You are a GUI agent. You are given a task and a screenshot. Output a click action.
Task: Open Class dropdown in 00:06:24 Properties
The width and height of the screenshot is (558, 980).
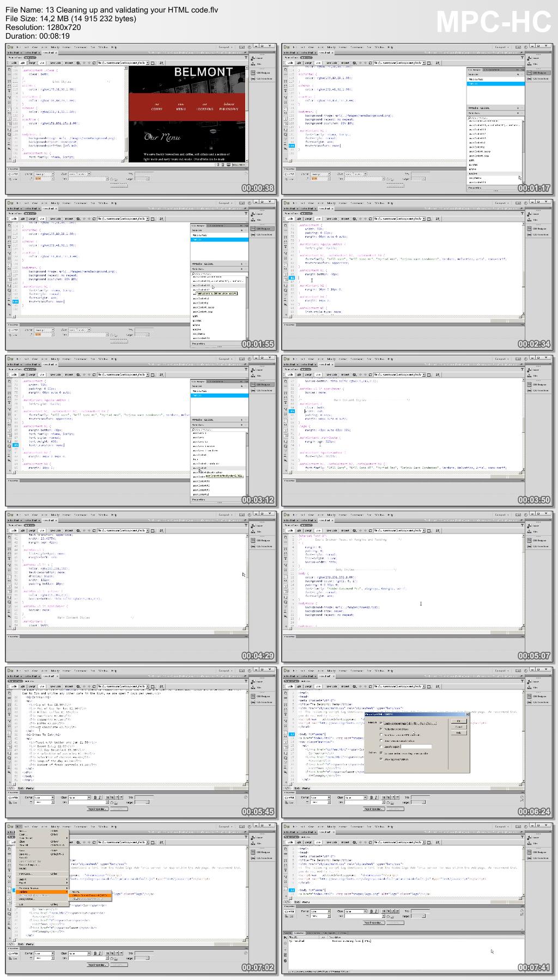(x=355, y=797)
